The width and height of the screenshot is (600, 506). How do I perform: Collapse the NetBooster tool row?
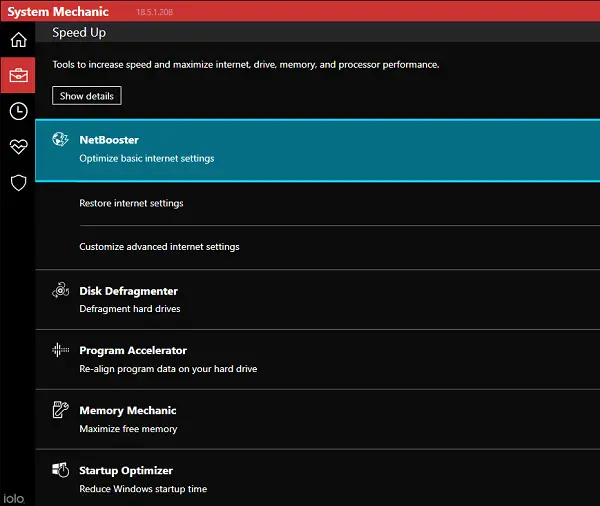pos(318,150)
